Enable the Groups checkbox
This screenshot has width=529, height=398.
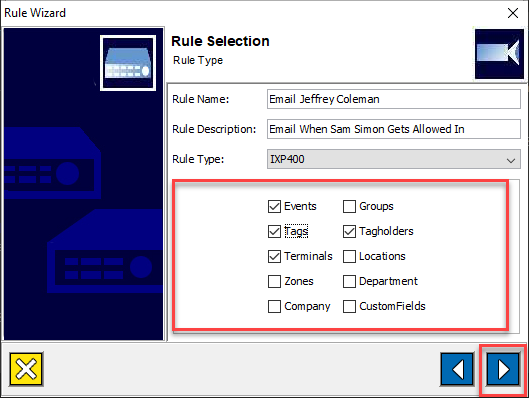349,206
